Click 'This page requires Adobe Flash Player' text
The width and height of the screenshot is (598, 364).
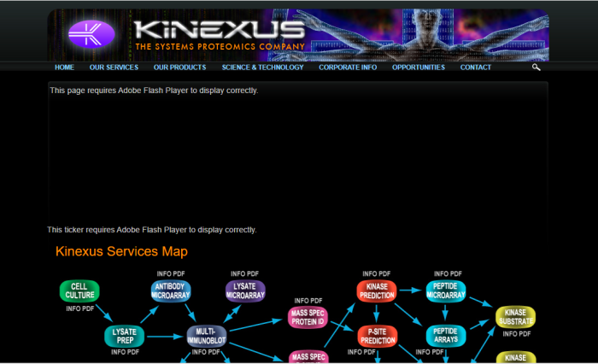click(x=154, y=91)
